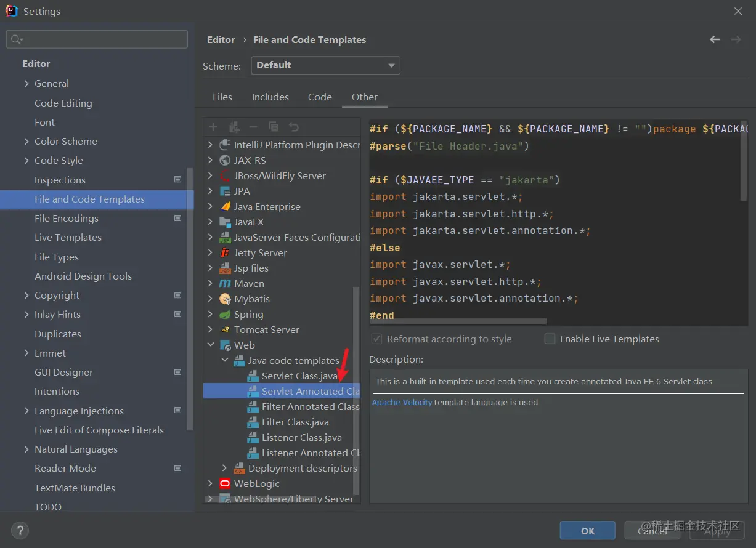Click the Reset to original undo icon
The width and height of the screenshot is (756, 548).
coord(294,127)
